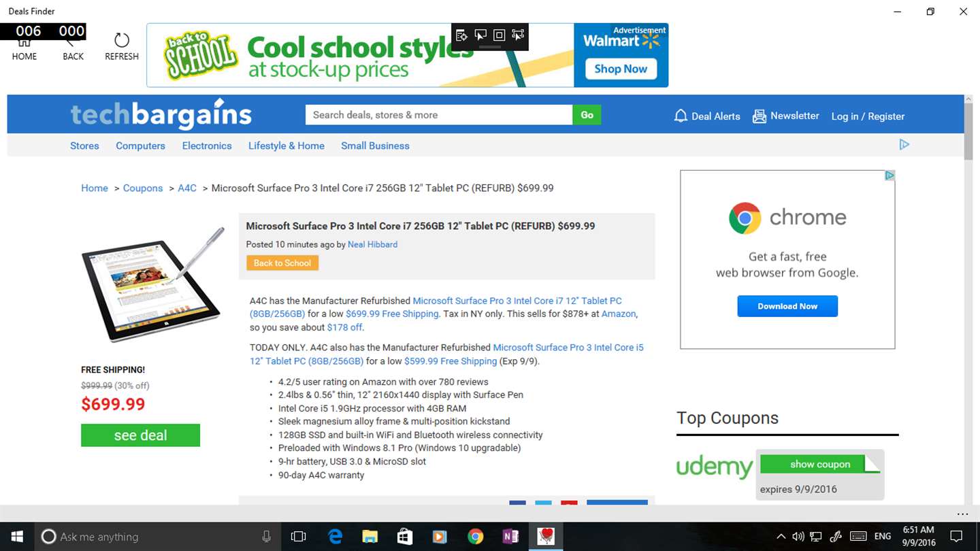Open Log in / Register link
Viewport: 980px width, 551px height.
pyautogui.click(x=868, y=116)
